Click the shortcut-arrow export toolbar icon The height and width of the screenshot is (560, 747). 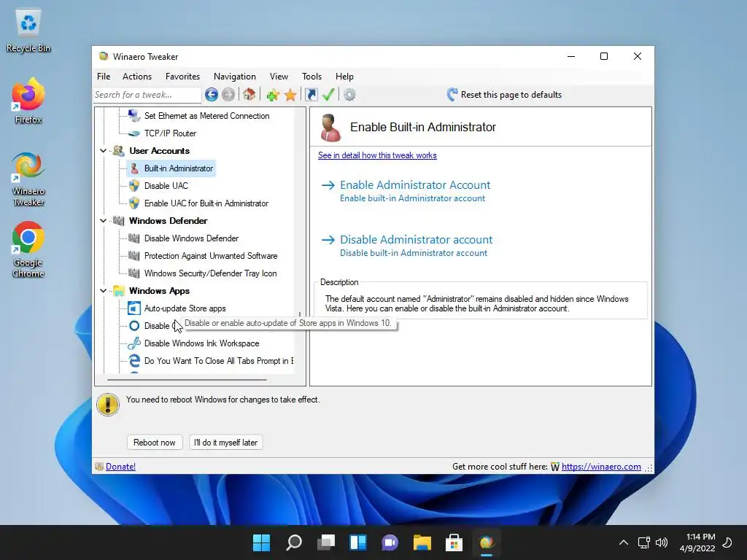click(311, 95)
